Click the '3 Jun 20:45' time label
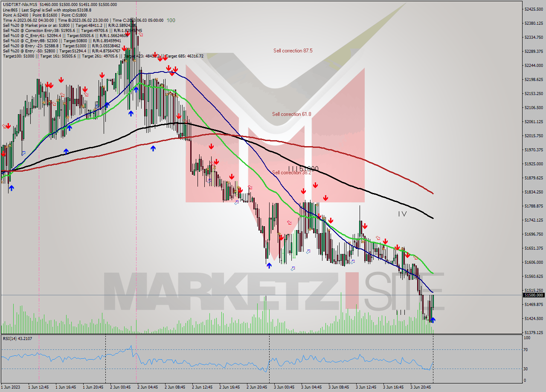Viewport: 546px width, 392px height. 421,387
